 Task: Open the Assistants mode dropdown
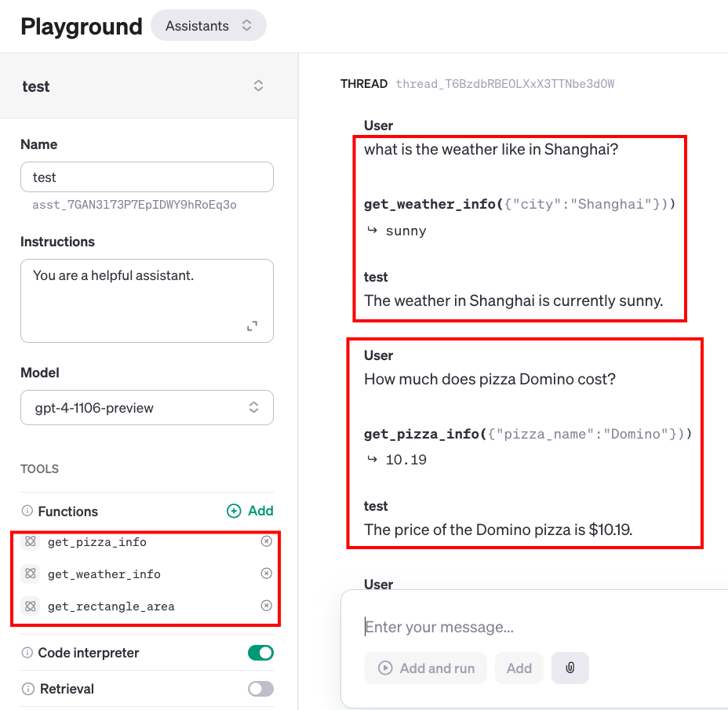[208, 26]
